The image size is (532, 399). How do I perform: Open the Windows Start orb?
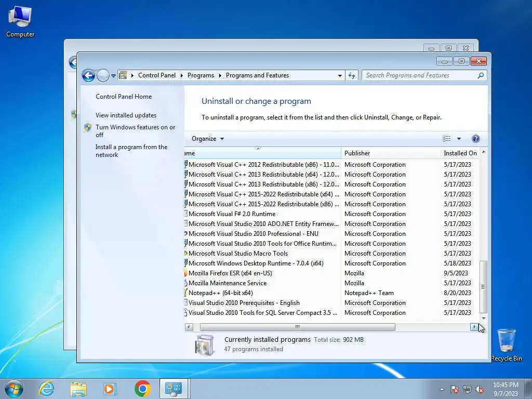coord(14,389)
